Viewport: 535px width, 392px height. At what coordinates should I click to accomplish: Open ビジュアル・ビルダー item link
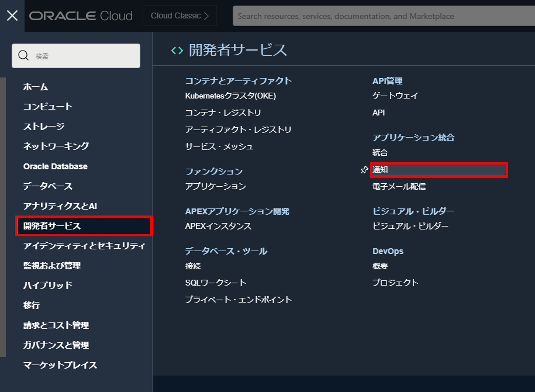[x=410, y=226]
